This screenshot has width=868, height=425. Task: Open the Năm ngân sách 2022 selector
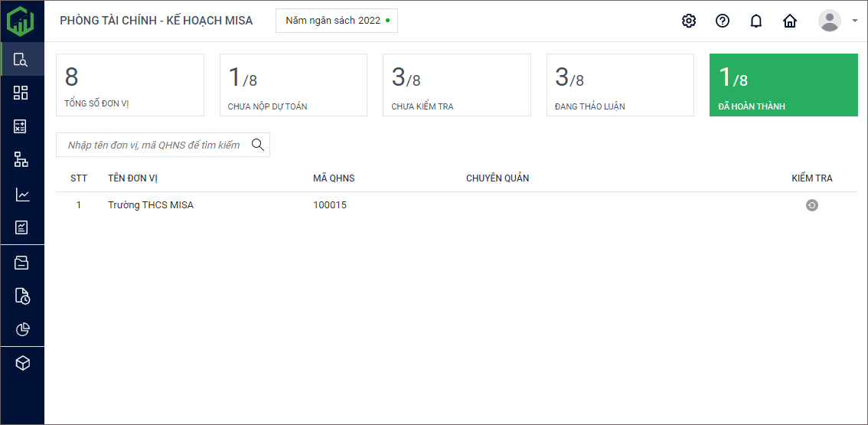(x=337, y=21)
